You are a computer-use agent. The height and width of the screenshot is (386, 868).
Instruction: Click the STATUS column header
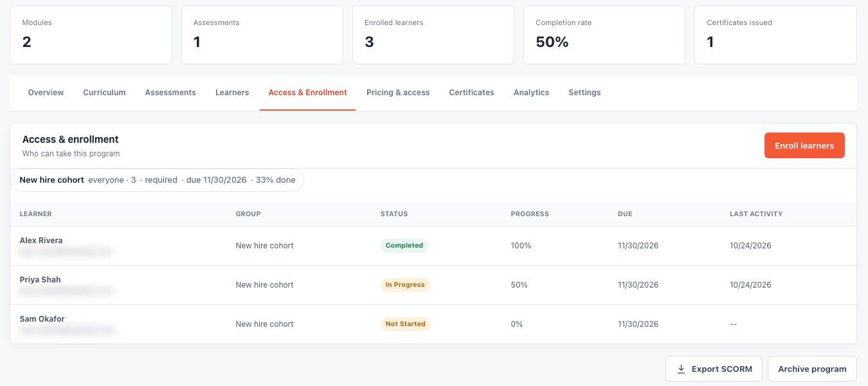(394, 214)
